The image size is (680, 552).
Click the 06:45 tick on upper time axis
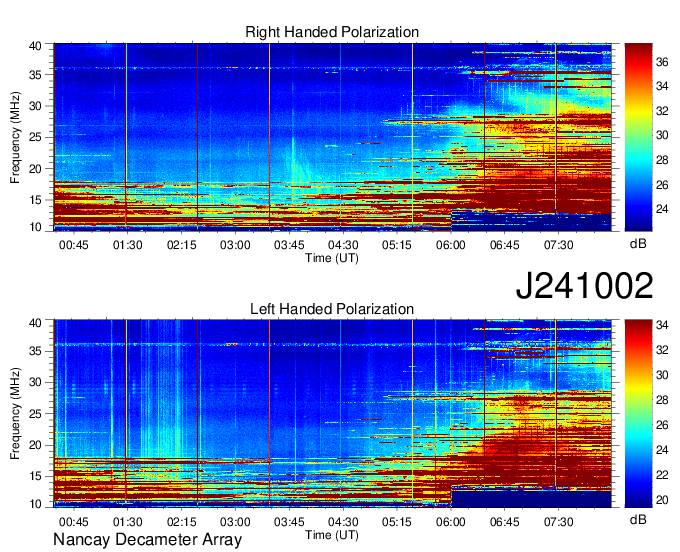(505, 245)
